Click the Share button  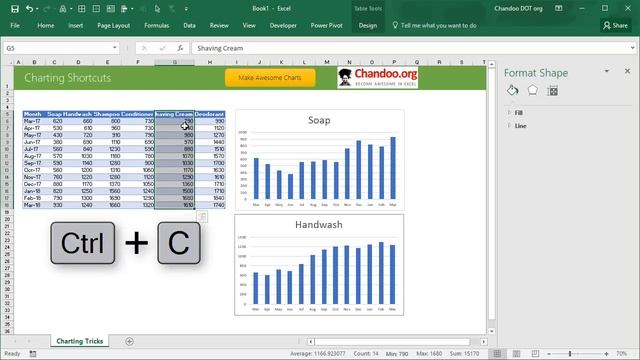pyautogui.click(x=616, y=25)
